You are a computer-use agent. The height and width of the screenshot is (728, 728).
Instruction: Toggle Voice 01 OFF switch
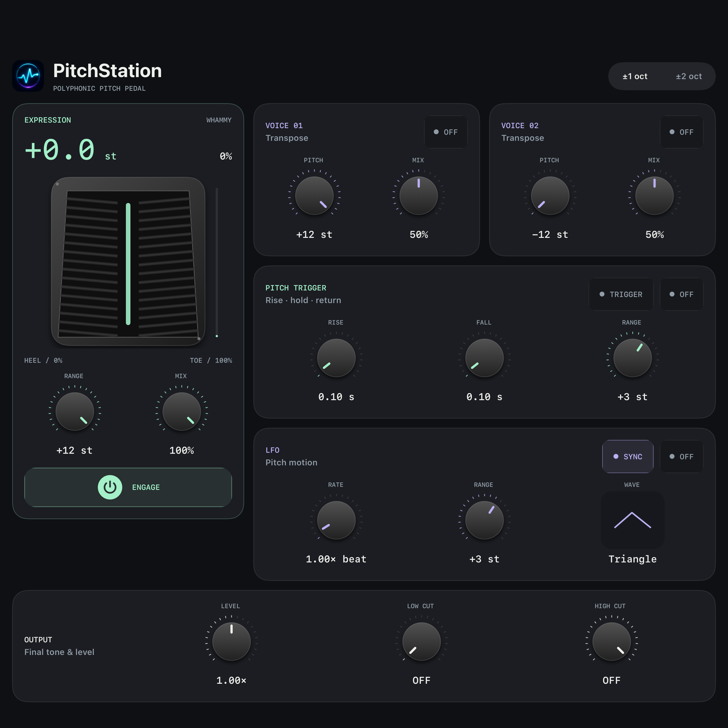click(x=446, y=132)
